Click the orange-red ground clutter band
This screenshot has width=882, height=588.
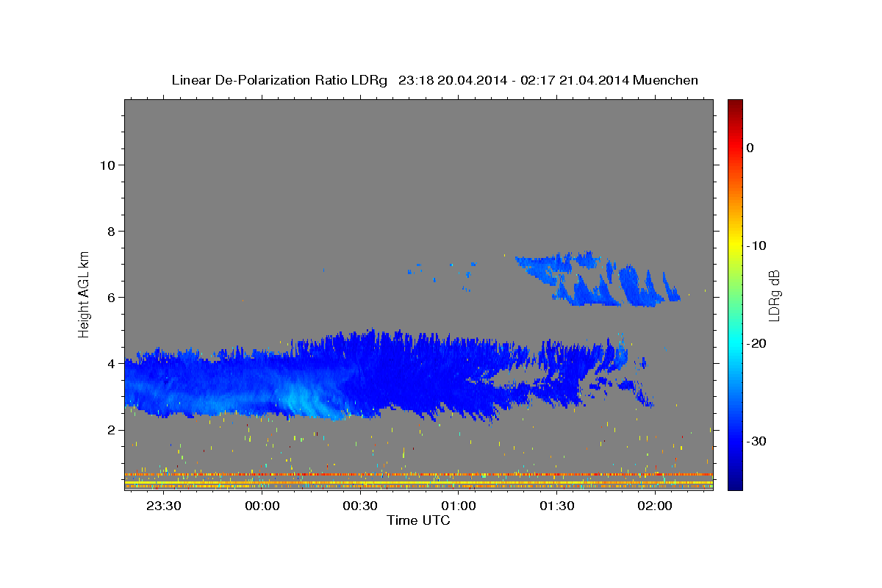tap(418, 475)
